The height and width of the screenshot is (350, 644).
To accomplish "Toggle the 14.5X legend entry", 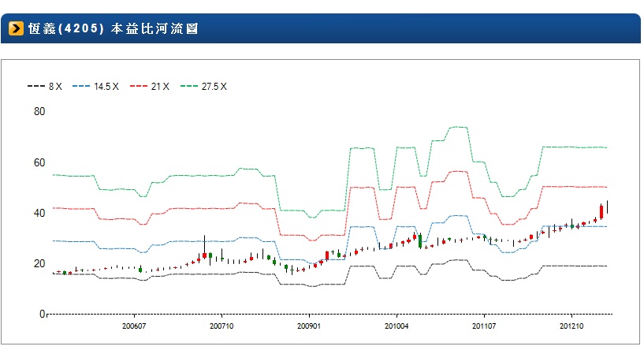I will 95,86.
